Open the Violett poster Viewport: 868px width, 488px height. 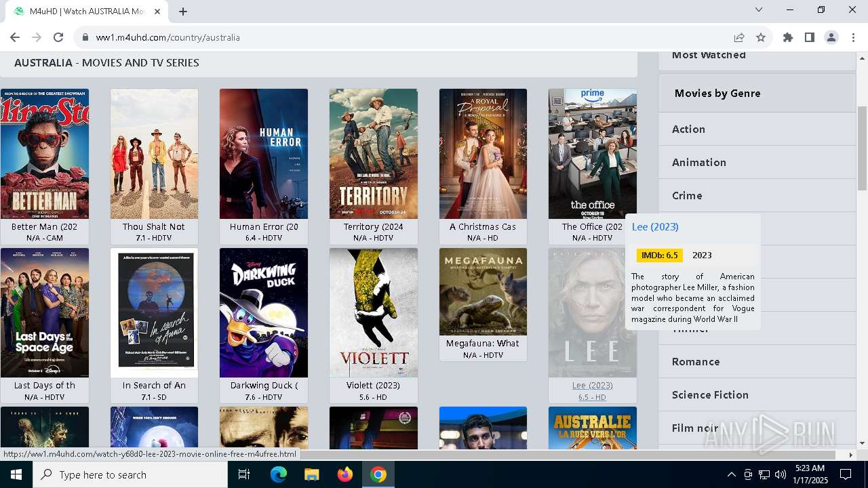pos(374,312)
